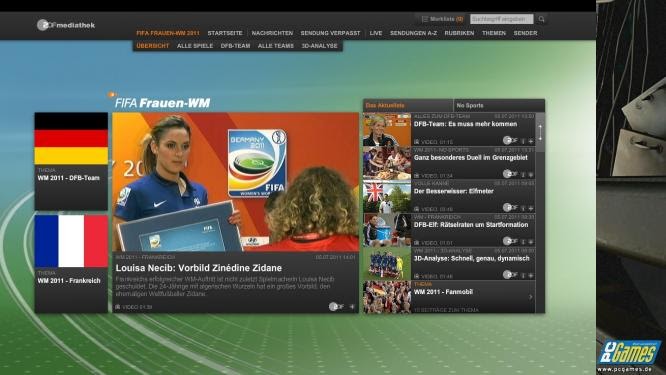666x375 pixels.
Task: Select Alle Teams submenu item
Action: pos(276,46)
